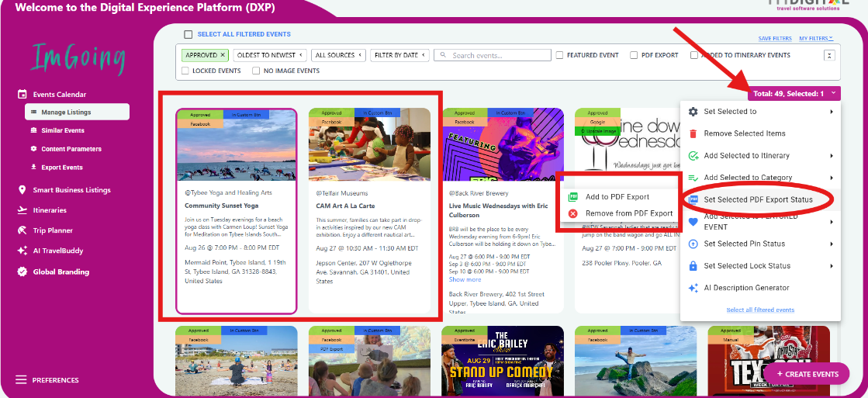
Task: Toggle the Added to Itinerary Events checkbox
Action: click(x=693, y=55)
